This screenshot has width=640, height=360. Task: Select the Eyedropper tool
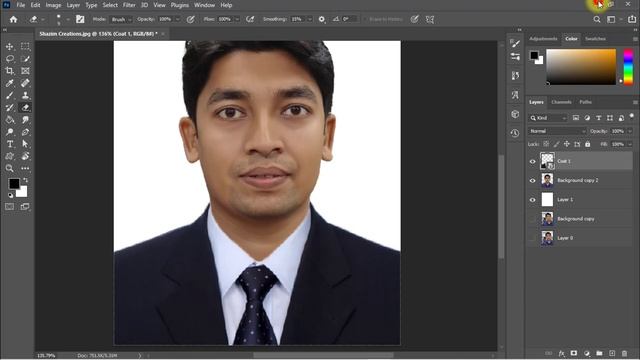click(9, 83)
